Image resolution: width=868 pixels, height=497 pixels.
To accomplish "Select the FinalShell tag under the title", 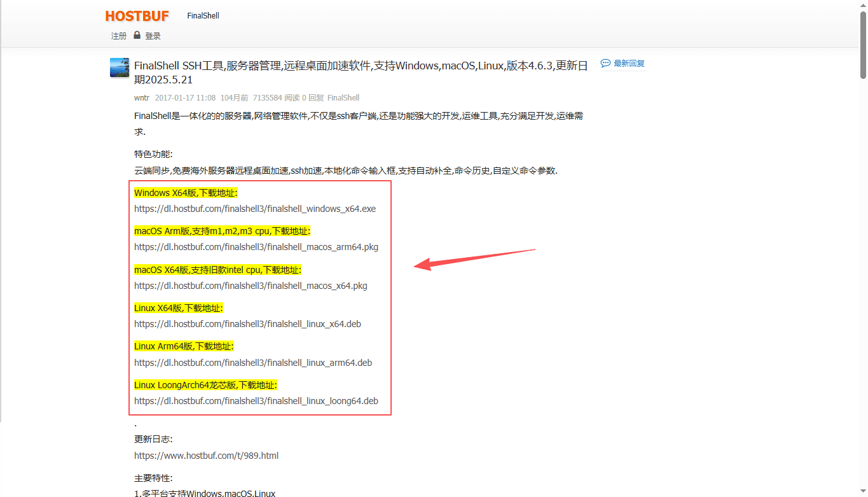I will 343,98.
